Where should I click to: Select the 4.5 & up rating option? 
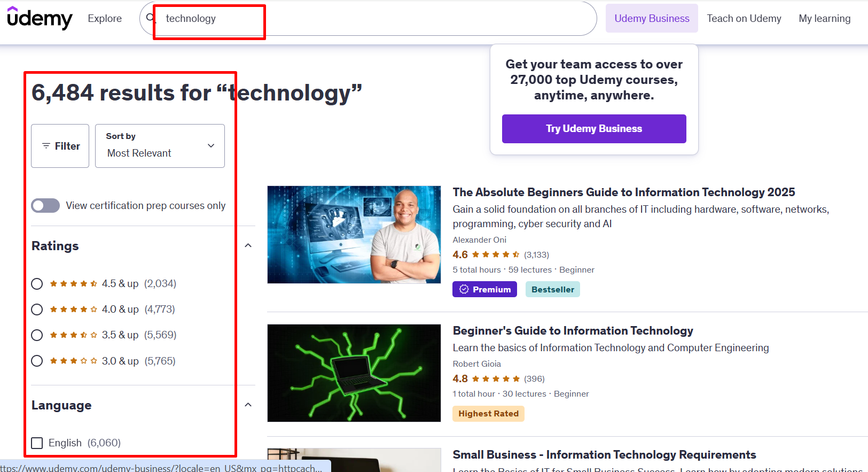(x=37, y=284)
